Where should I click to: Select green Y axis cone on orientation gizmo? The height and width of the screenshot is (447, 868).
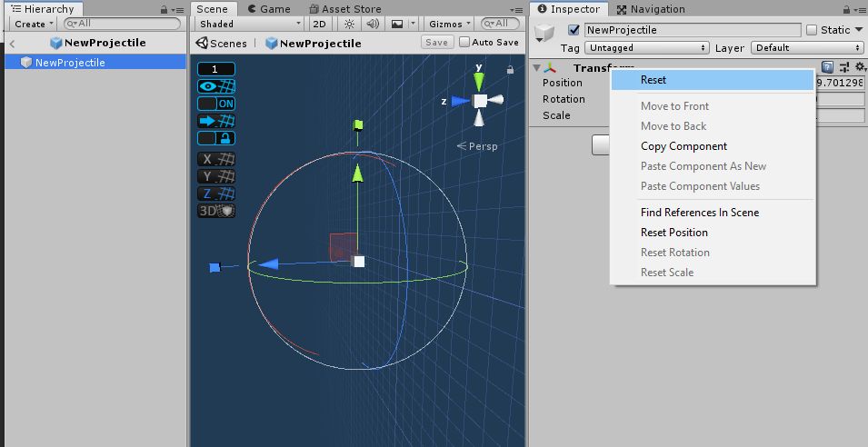(x=479, y=82)
